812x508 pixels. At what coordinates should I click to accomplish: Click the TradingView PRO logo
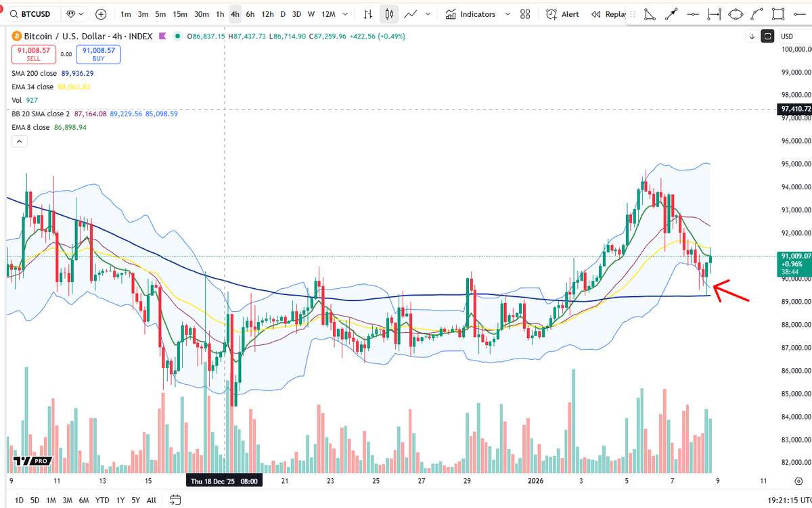click(x=33, y=461)
